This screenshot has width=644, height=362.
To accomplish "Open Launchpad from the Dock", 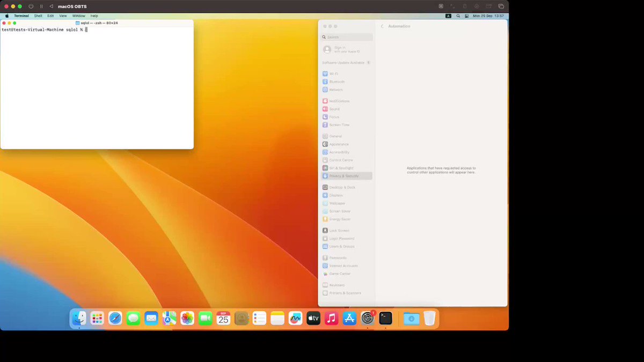I will tap(97, 319).
